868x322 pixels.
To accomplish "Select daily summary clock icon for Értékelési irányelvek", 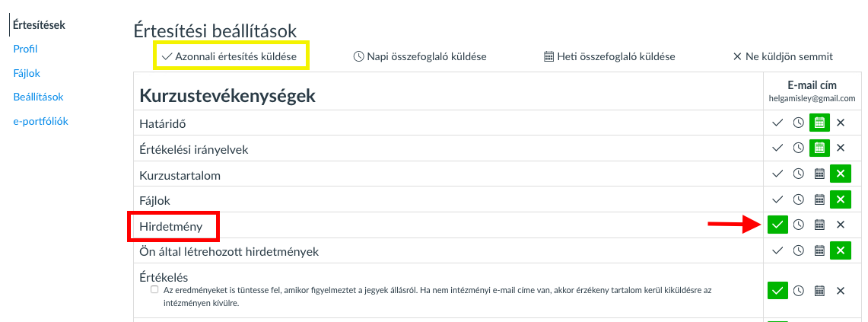I will [798, 148].
